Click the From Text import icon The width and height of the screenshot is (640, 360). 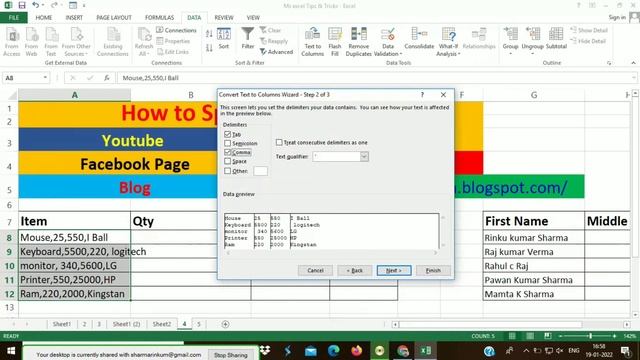pos(51,41)
